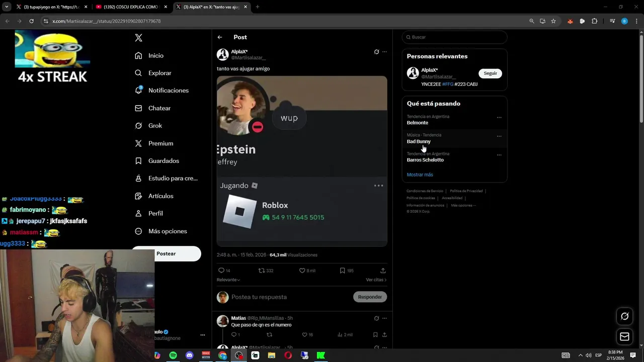Open Spotify from the taskbar
Viewport: 644px width, 362px height.
pos(173,355)
